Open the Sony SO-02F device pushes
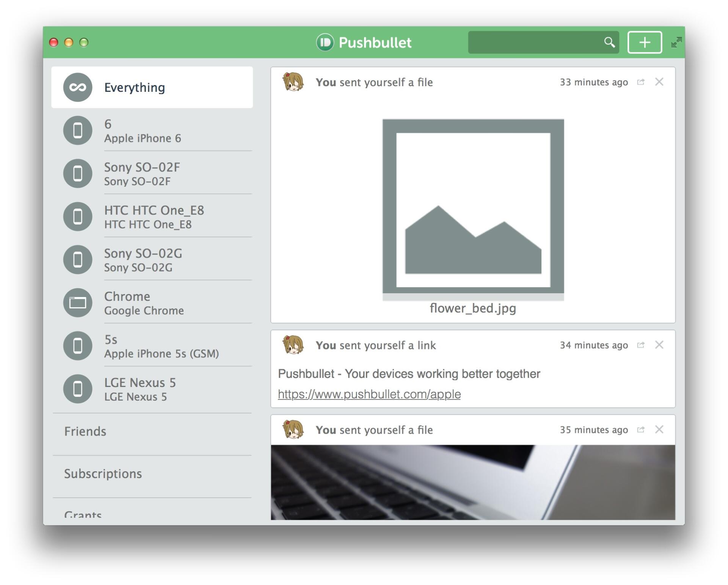728x585 pixels. 152,173
